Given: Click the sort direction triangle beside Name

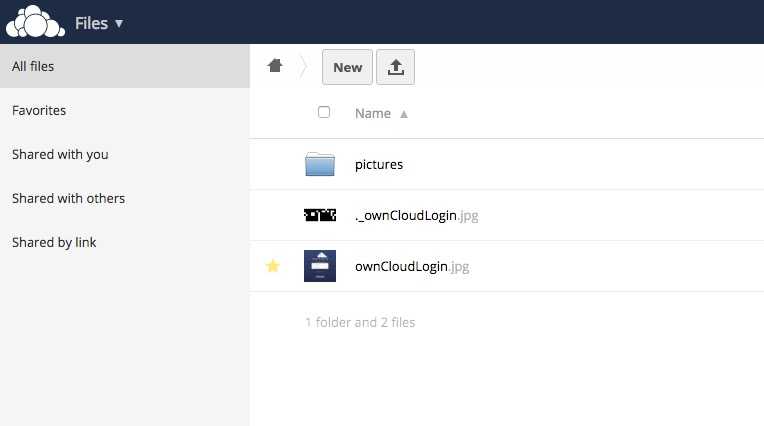Looking at the screenshot, I should click(404, 114).
